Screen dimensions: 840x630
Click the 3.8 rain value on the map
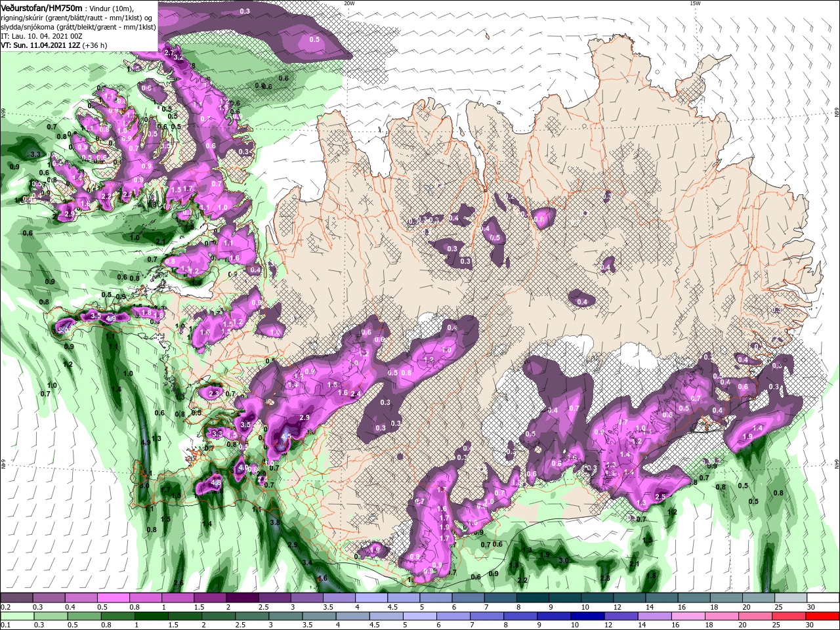pos(276,522)
